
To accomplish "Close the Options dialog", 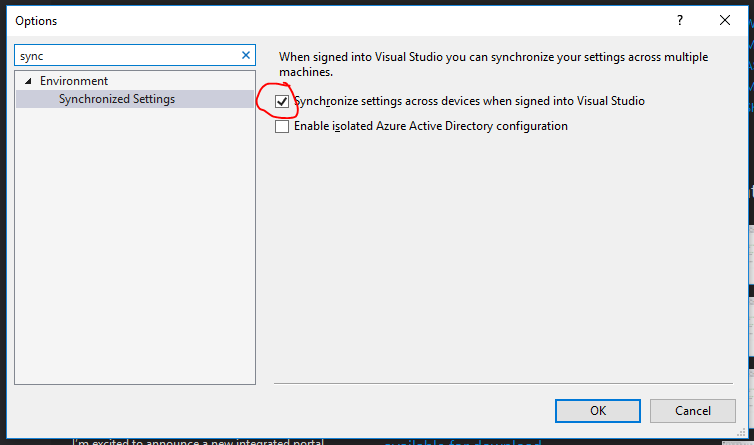I will (725, 20).
